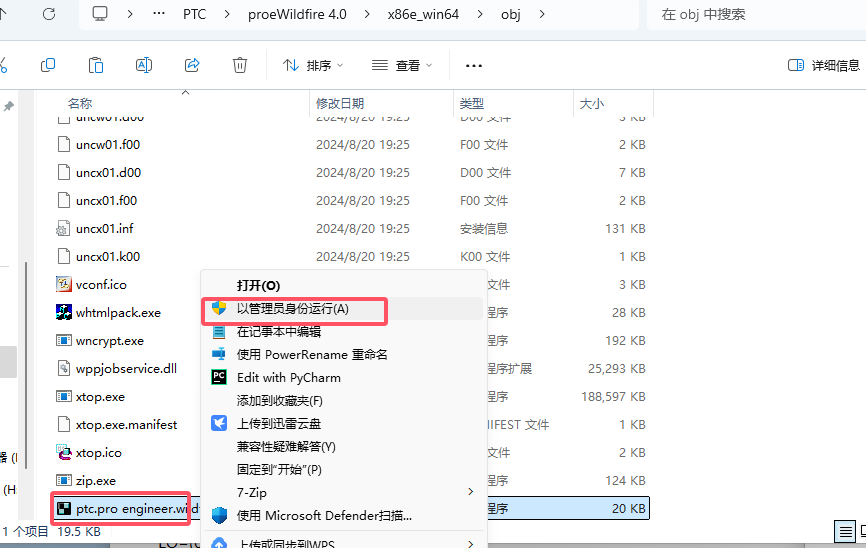Select the file uncx01.d00

coord(108,173)
